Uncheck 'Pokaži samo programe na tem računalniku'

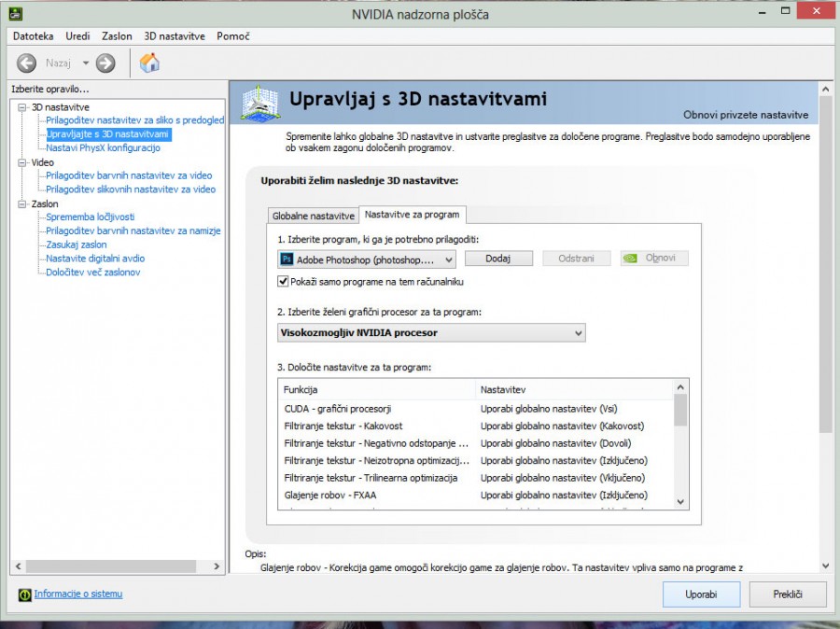284,281
